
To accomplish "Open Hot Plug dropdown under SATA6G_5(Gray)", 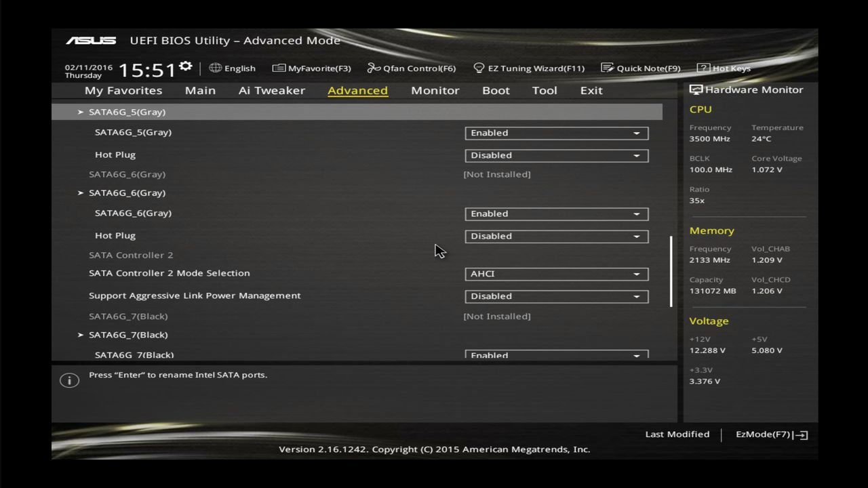I will pyautogui.click(x=557, y=155).
